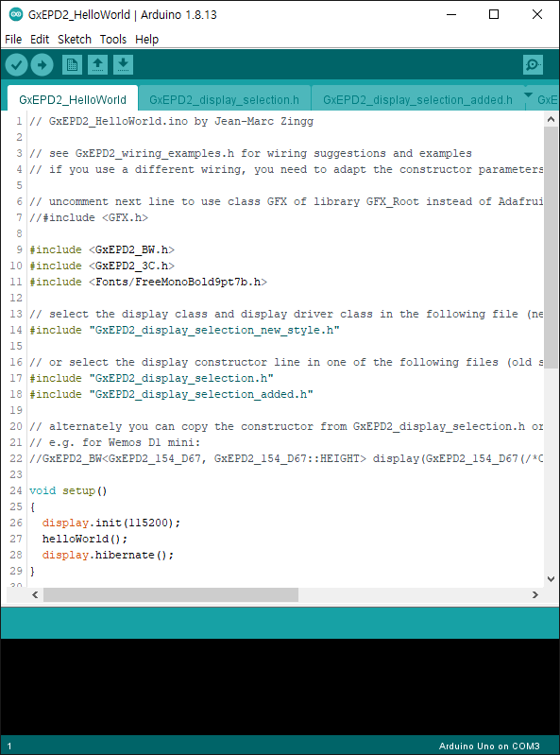This screenshot has height=755, width=560.
Task: Click the line 16 'or select the display constructor' comment
Action: point(286,362)
